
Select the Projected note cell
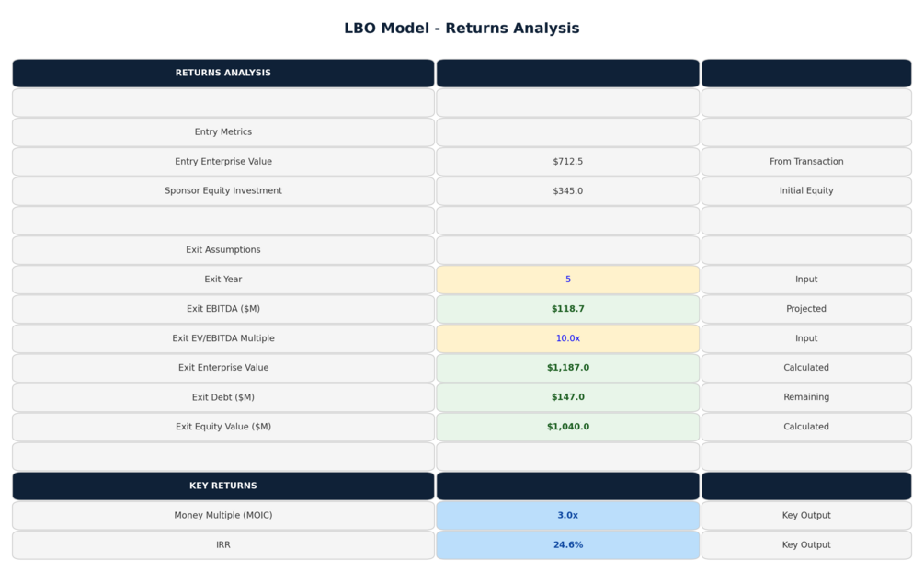(x=806, y=309)
